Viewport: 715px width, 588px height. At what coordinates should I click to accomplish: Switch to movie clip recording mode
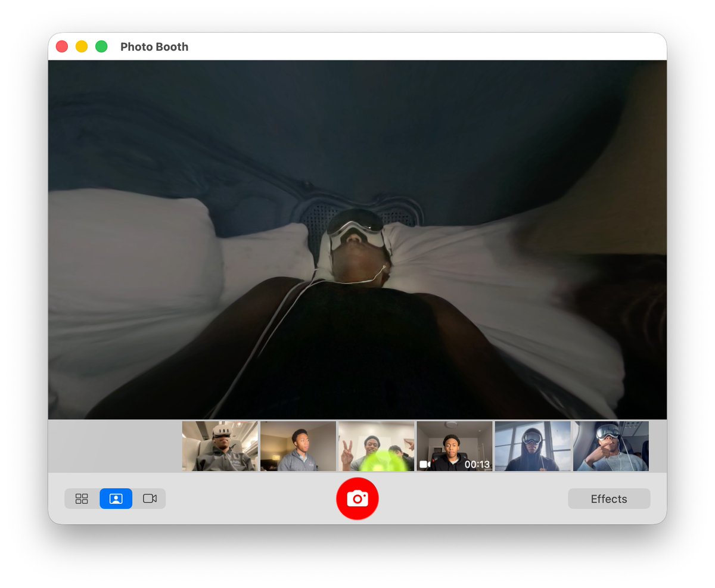150,499
